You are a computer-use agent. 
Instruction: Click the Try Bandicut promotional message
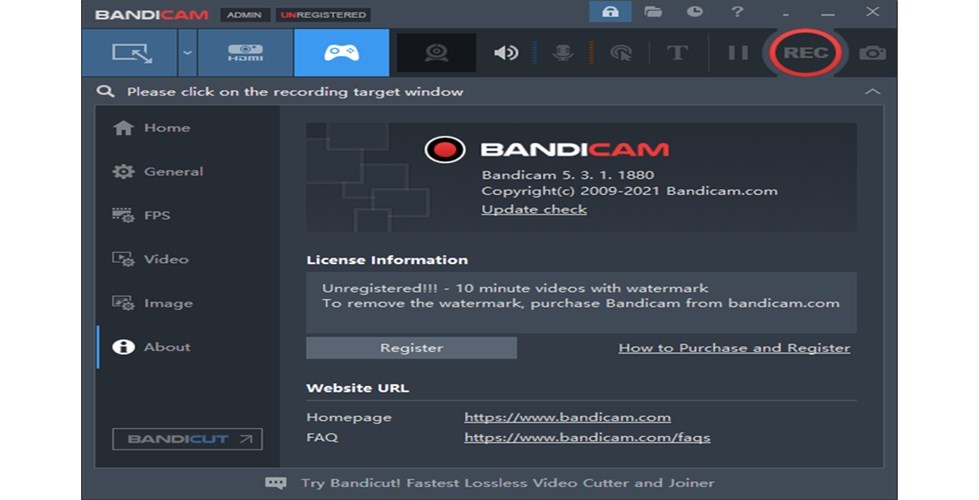[x=508, y=483]
